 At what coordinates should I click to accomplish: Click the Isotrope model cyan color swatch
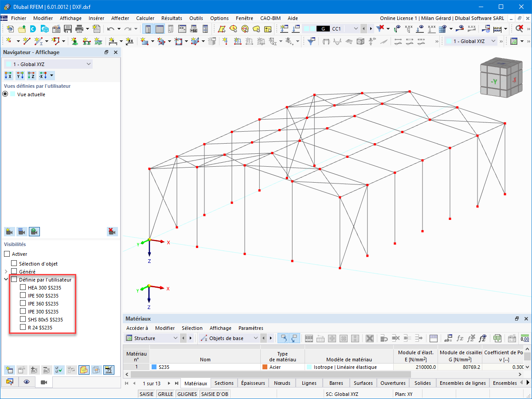[x=309, y=367]
